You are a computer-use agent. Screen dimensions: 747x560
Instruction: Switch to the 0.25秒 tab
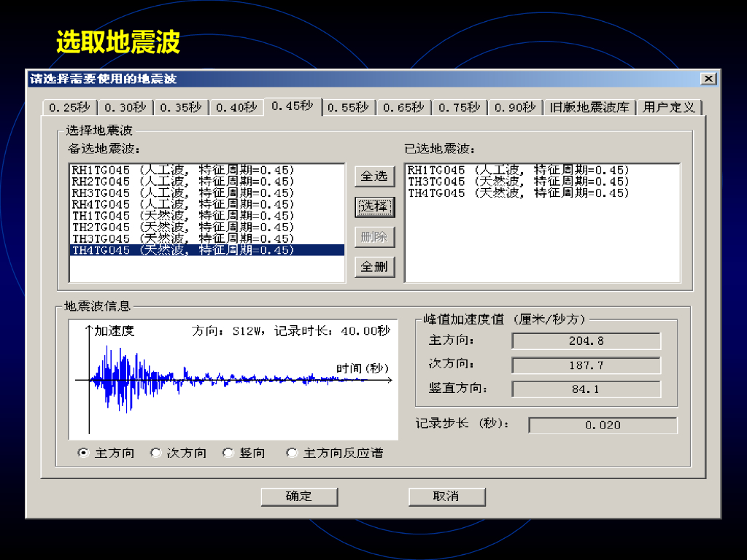click(69, 108)
